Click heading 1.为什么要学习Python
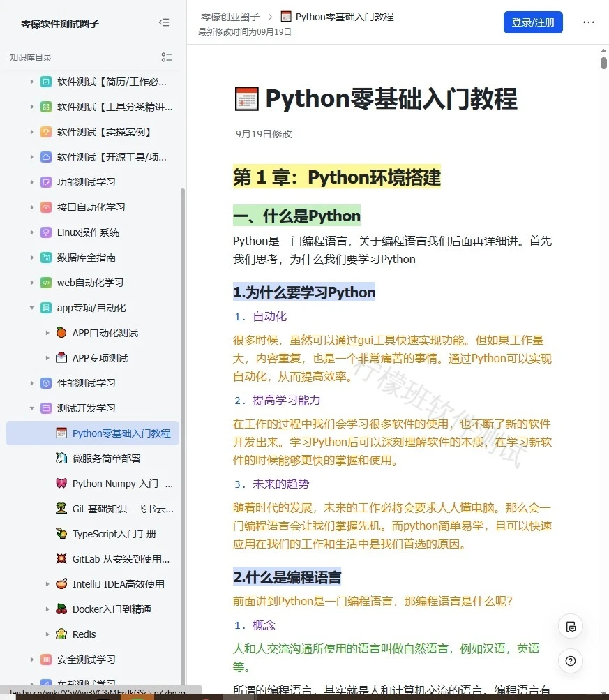The width and height of the screenshot is (609, 700). 304,292
